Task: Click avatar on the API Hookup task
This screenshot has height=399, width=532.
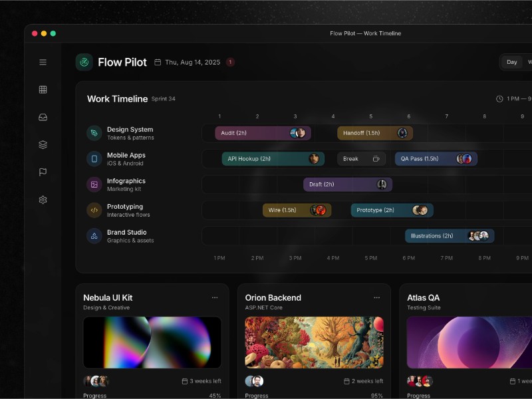Action: coord(314,159)
